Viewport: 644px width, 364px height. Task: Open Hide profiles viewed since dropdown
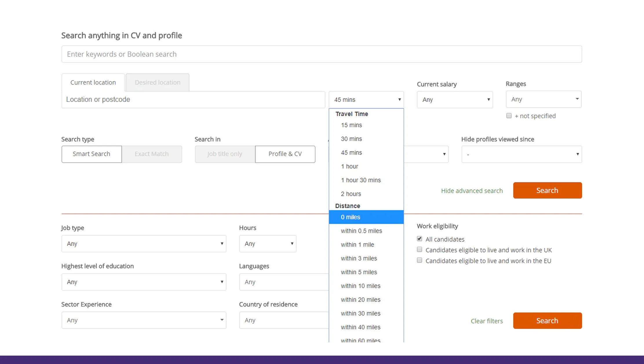click(x=521, y=154)
